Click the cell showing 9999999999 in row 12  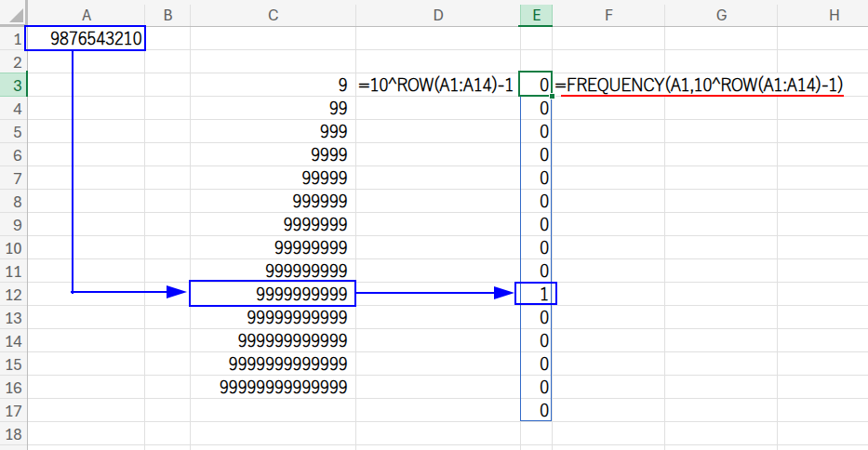pos(273,295)
